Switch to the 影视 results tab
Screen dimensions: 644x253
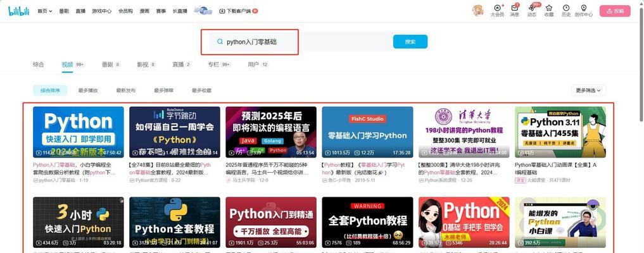click(x=146, y=65)
